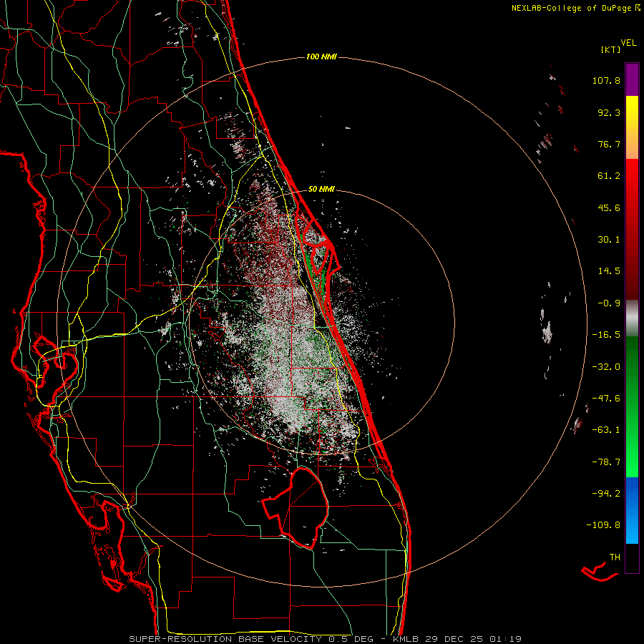Viewport: 644px width, 644px height.
Task: Click the 107.8 velocity scale value
Action: click(x=606, y=80)
